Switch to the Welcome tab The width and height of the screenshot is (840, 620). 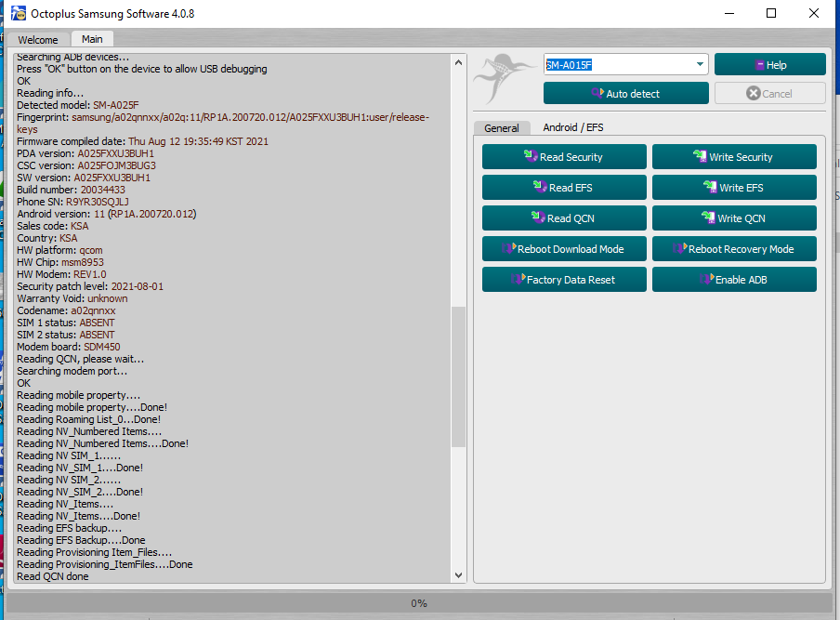point(38,40)
